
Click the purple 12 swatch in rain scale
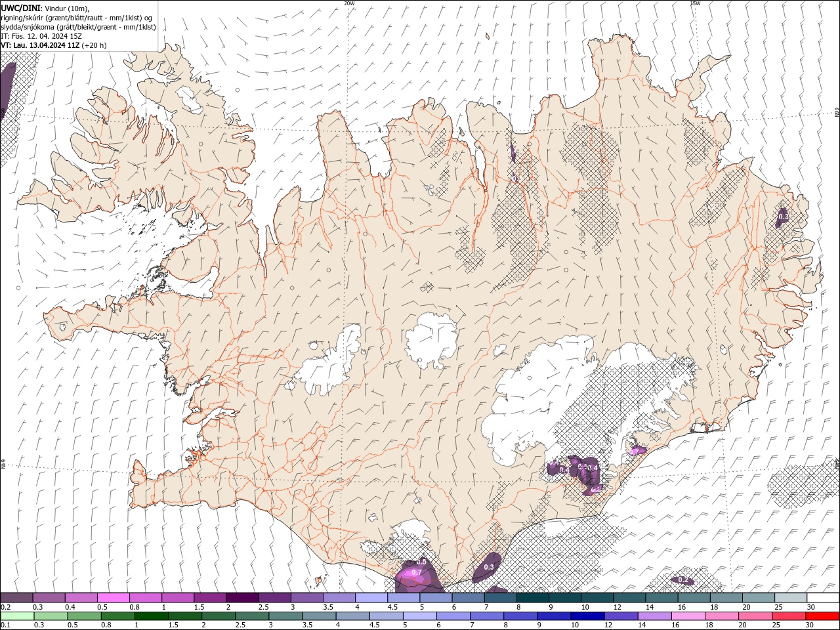pos(621,616)
